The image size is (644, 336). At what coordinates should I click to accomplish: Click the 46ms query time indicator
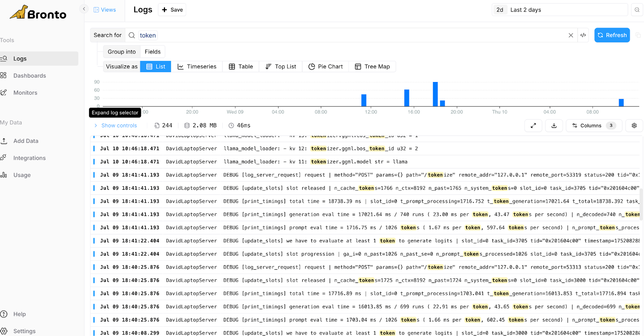(239, 126)
